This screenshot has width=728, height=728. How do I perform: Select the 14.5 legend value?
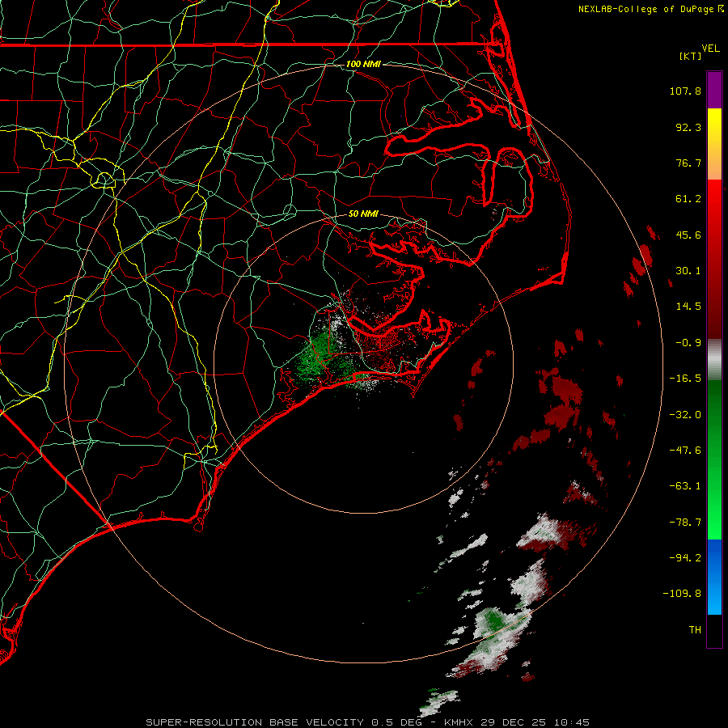click(x=688, y=307)
